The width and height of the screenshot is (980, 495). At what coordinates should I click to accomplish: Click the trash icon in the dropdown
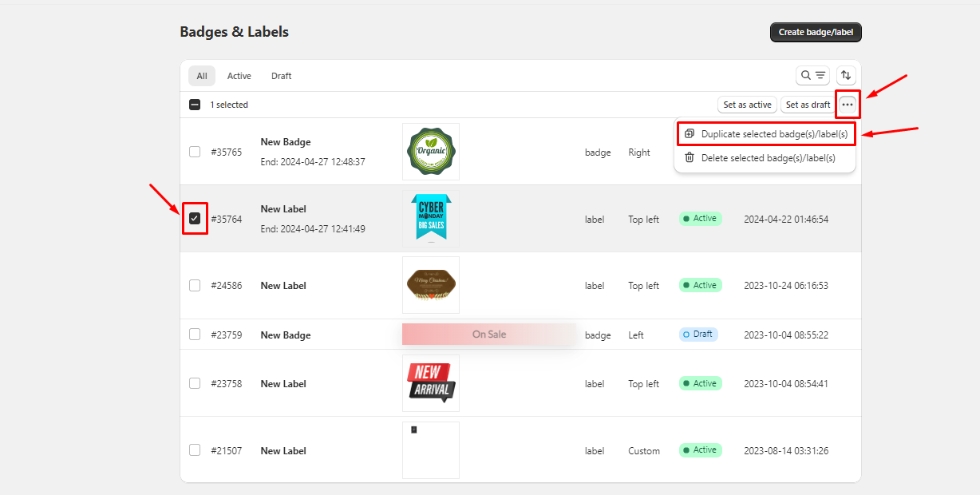(x=690, y=158)
